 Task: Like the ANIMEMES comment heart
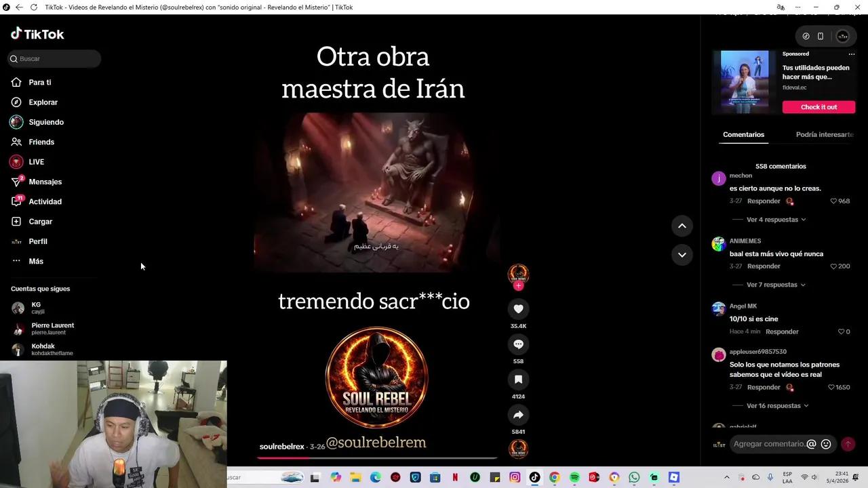pos(834,266)
